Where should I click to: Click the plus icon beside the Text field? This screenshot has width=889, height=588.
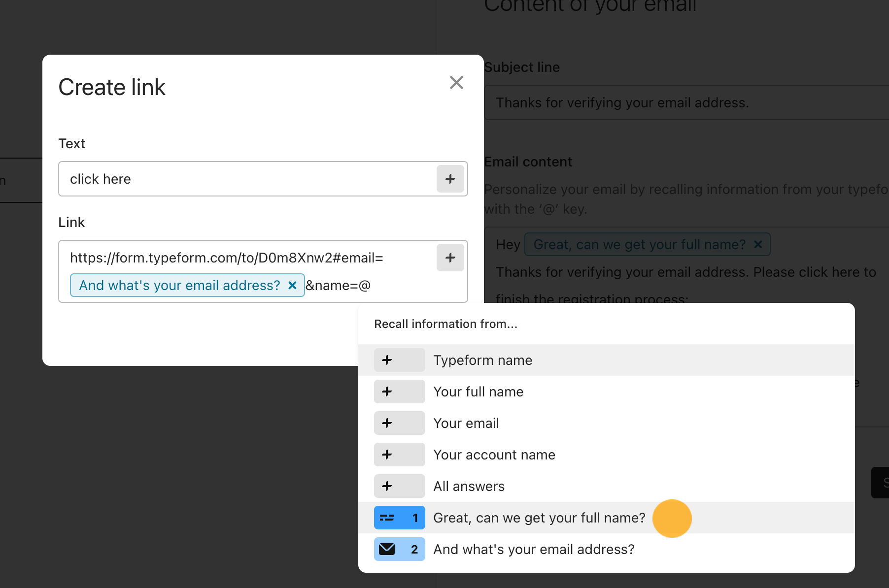pyautogui.click(x=450, y=179)
